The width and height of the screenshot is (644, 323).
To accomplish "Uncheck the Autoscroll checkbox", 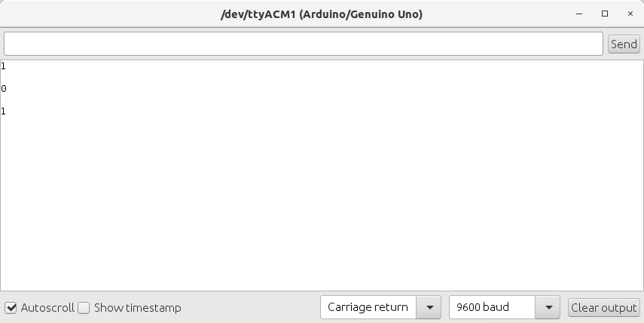I will coord(11,308).
